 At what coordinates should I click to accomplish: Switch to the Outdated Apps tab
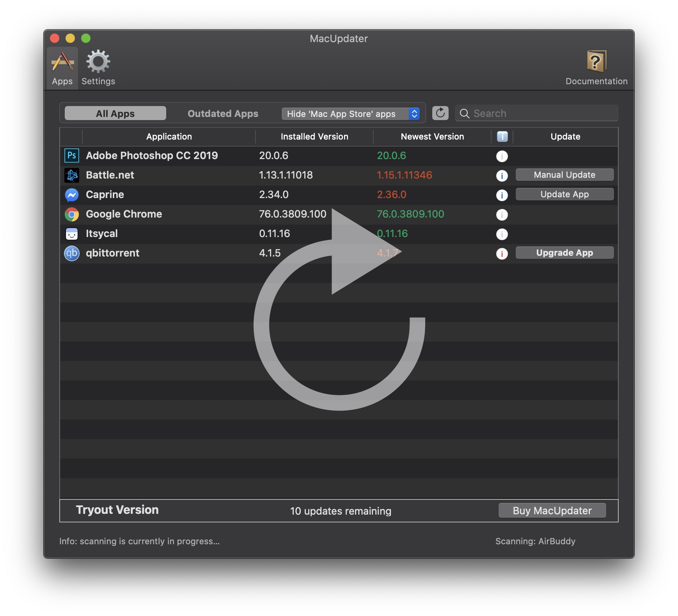coord(223,113)
